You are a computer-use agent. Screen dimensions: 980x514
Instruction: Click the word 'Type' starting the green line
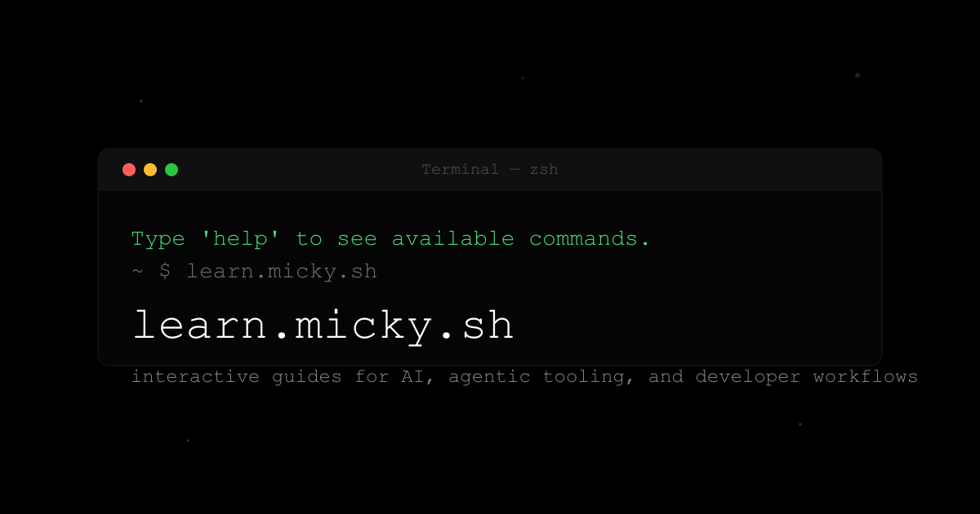coord(158,239)
